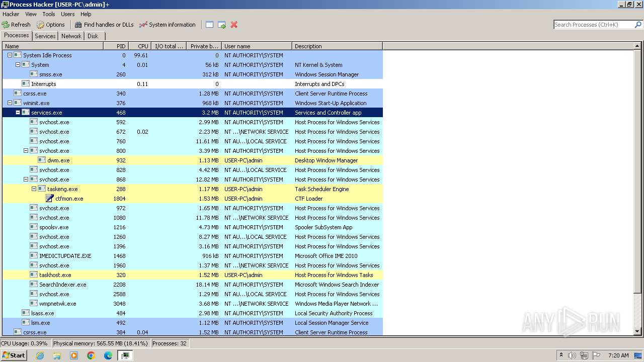The height and width of the screenshot is (362, 644).
Task: Sort by the CPU column header
Action: point(140,46)
